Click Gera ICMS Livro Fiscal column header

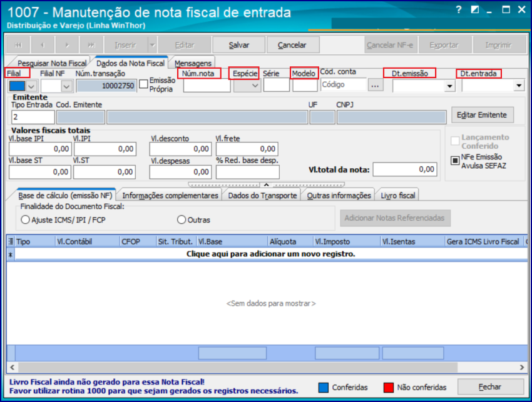pos(484,241)
